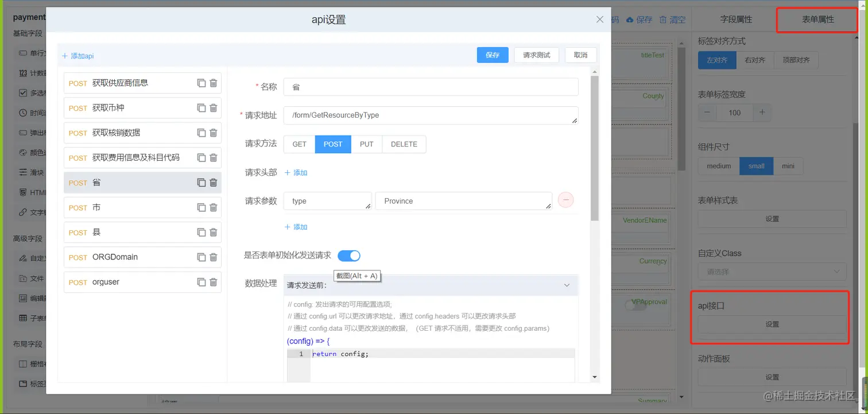
Task: Disable the 是否表单初始化发送请求 switch
Action: pyautogui.click(x=349, y=256)
